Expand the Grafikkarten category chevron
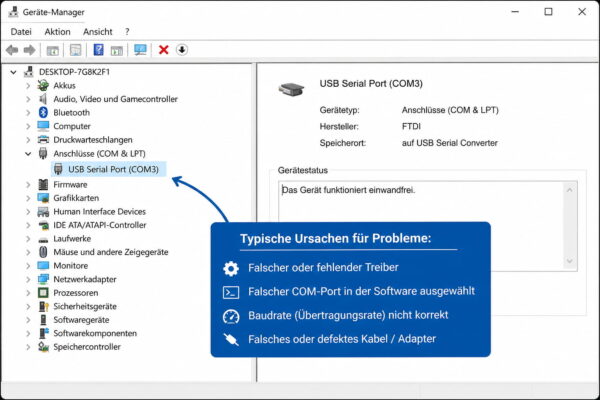The image size is (600, 400). pos(28,198)
